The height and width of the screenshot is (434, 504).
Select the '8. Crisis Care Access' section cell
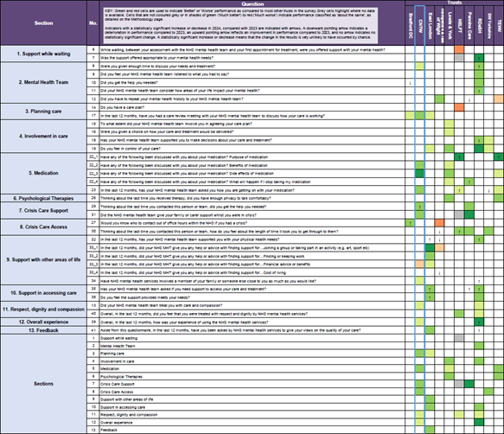click(x=43, y=227)
